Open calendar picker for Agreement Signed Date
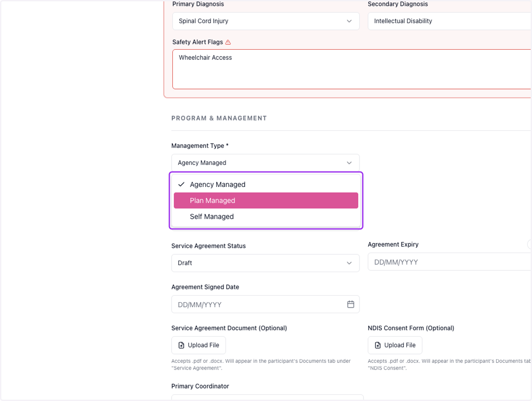 [351, 304]
